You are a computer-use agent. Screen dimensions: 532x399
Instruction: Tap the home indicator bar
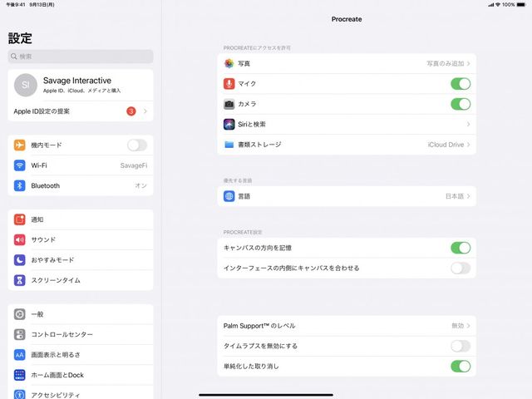266,395
